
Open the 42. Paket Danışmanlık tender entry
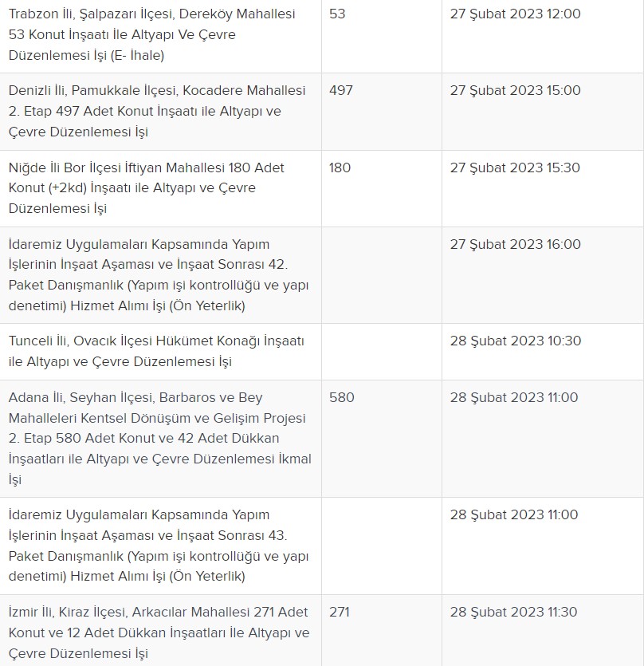(159, 275)
